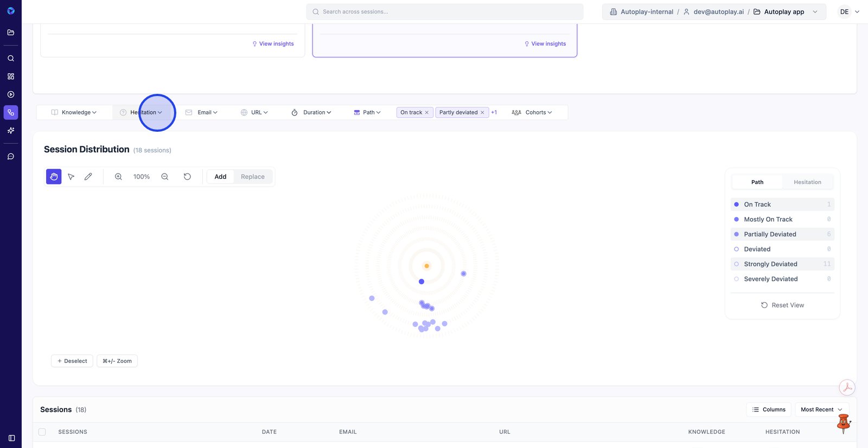Open the Knowledge filter dropdown
Screen dimensions: 868x448
(74, 112)
